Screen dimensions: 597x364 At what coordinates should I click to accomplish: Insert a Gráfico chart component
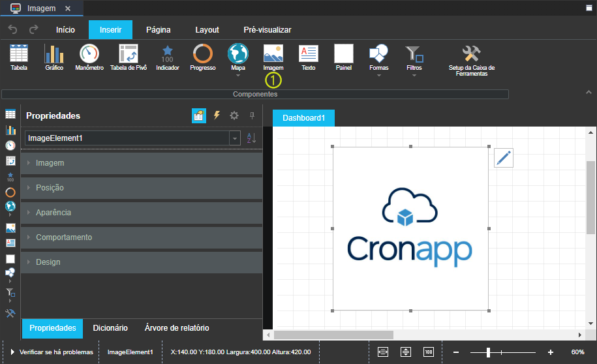[54, 57]
